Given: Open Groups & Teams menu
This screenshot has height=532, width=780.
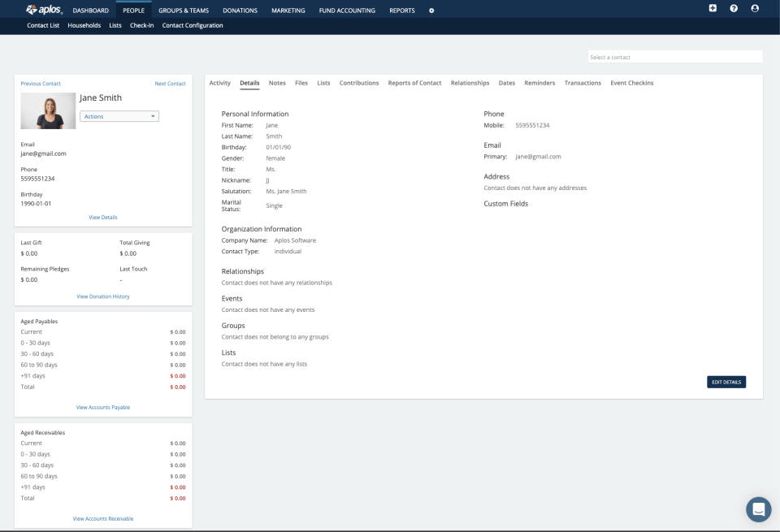Looking at the screenshot, I should [184, 11].
